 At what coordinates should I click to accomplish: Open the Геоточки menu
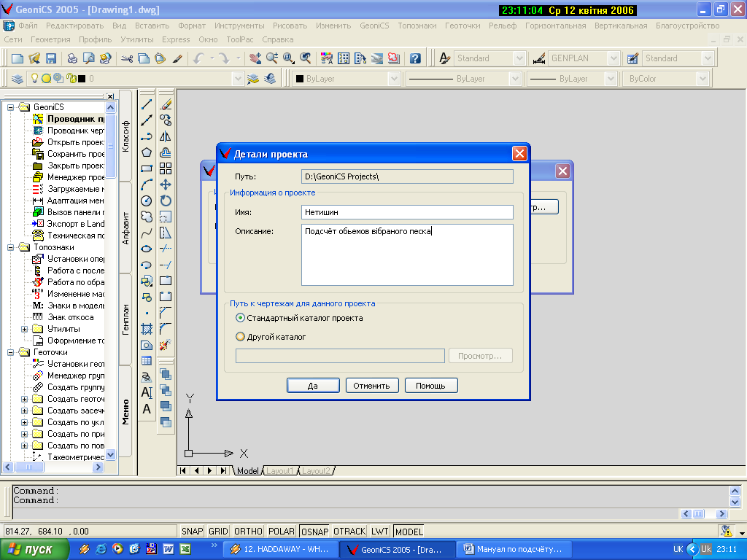462,26
